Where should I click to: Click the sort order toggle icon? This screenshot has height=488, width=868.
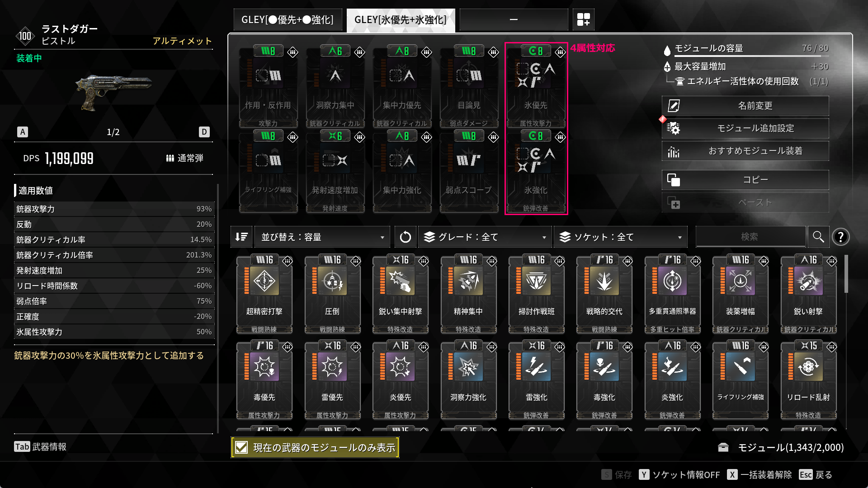point(241,237)
